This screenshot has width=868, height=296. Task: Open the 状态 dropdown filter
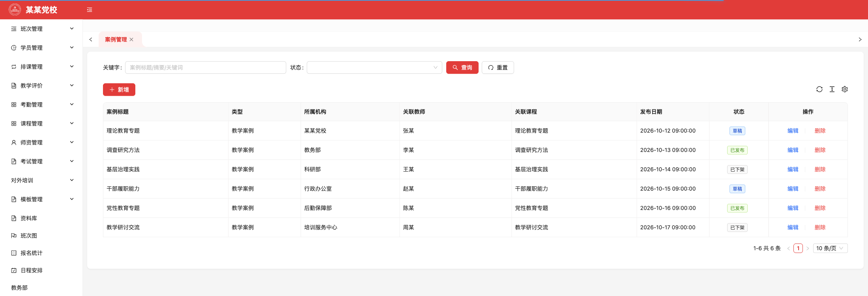(374, 67)
